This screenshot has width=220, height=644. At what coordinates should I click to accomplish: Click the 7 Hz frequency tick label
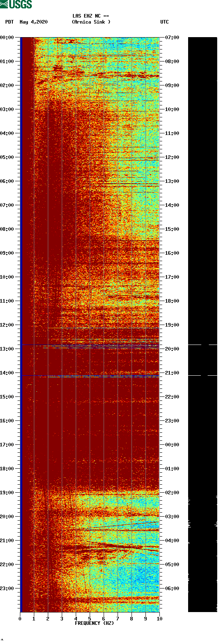tap(118, 619)
